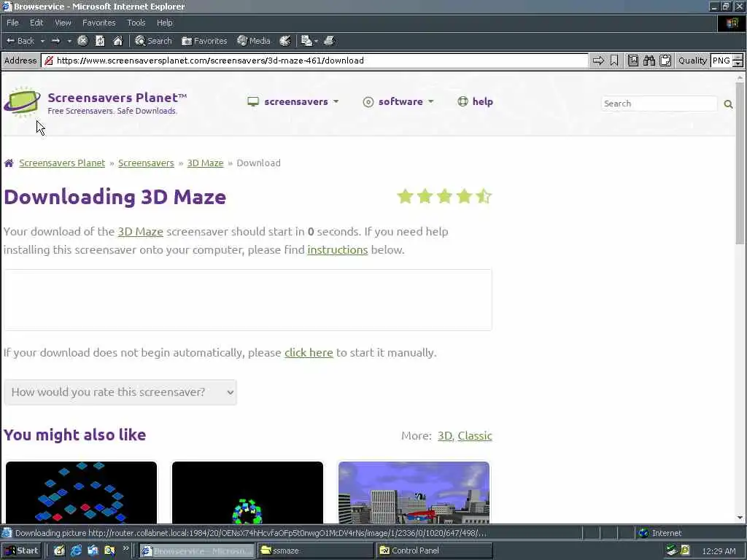Open the Favorites menu

[x=98, y=23]
